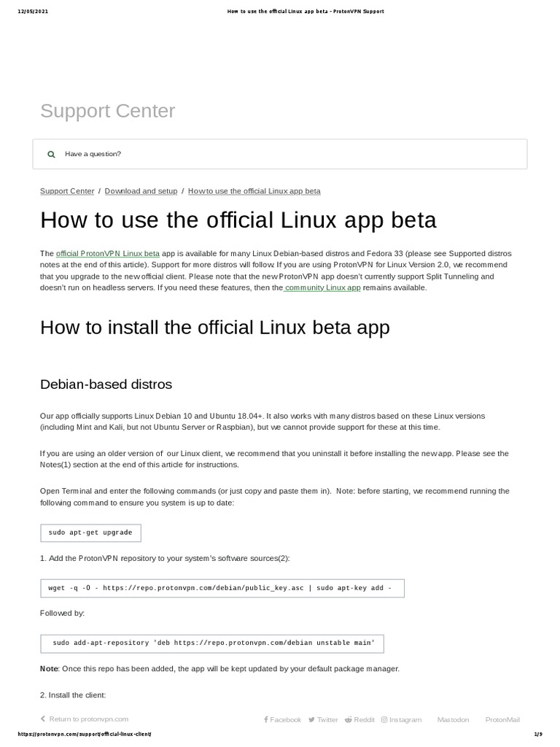Click the left arrow beside Return to protonvpn.com
560x747 pixels.
(x=43, y=719)
